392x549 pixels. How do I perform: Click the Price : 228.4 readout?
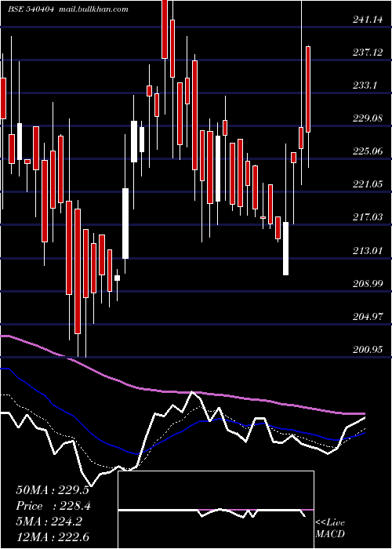pos(53,506)
